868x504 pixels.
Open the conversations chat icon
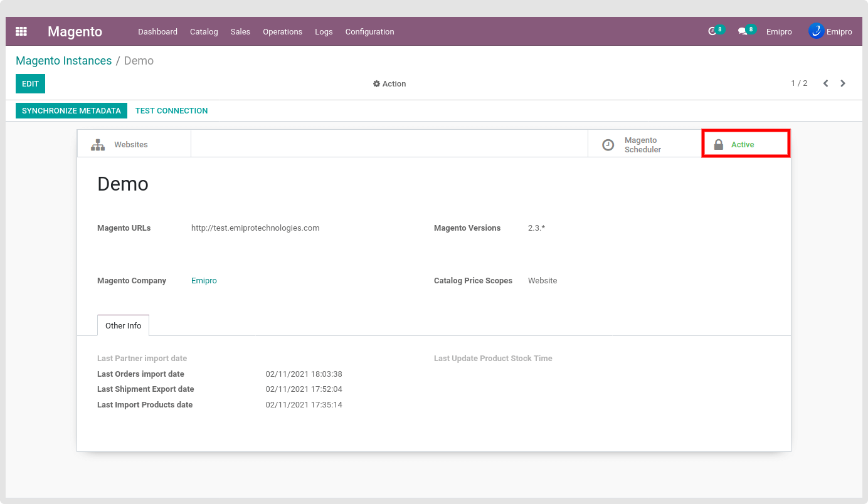[746, 31]
